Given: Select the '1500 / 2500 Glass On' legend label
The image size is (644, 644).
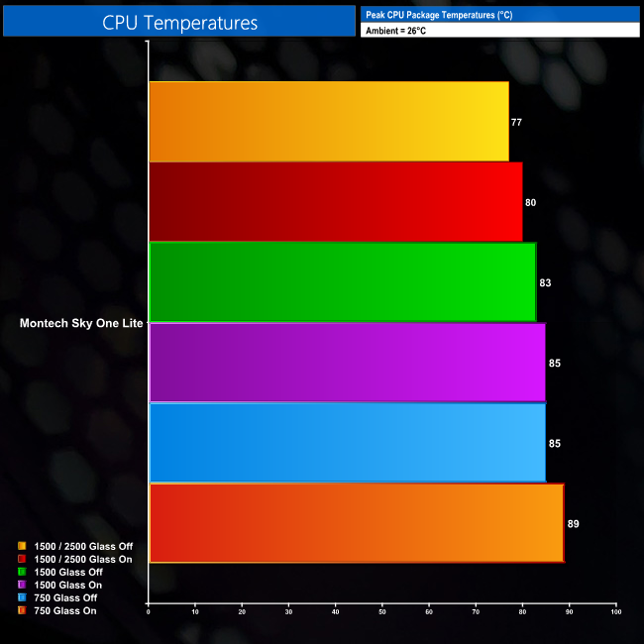Looking at the screenshot, I should 83,559.
